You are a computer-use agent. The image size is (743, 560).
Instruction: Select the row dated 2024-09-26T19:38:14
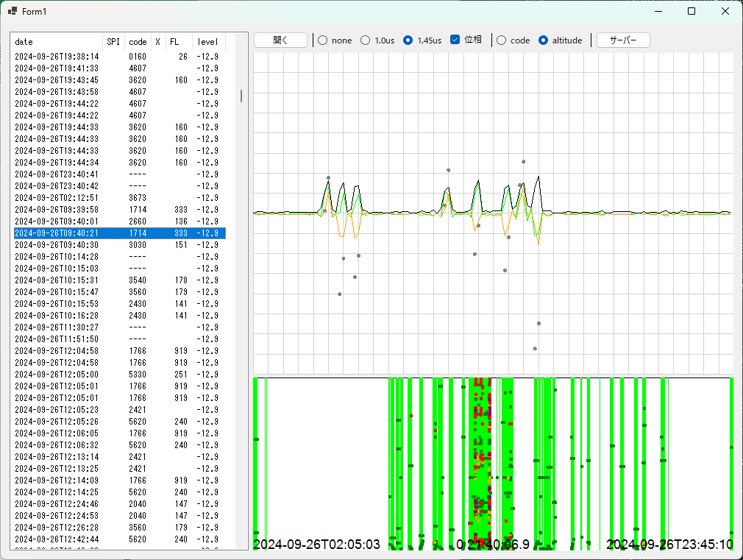(57, 57)
